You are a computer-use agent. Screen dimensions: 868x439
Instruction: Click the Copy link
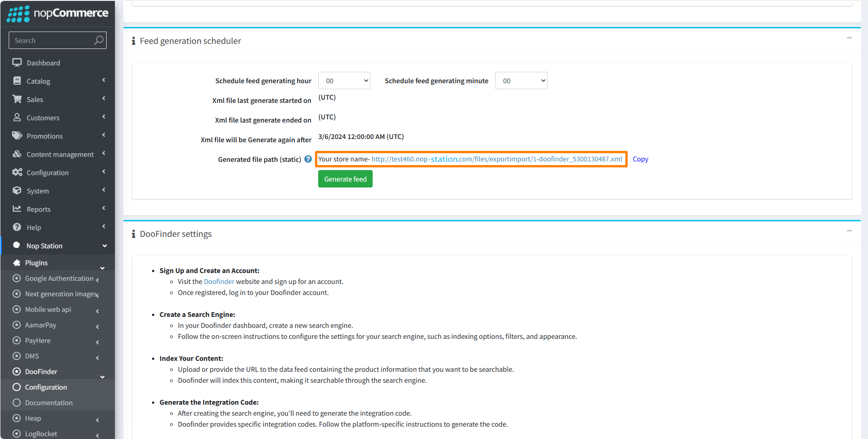click(x=640, y=159)
